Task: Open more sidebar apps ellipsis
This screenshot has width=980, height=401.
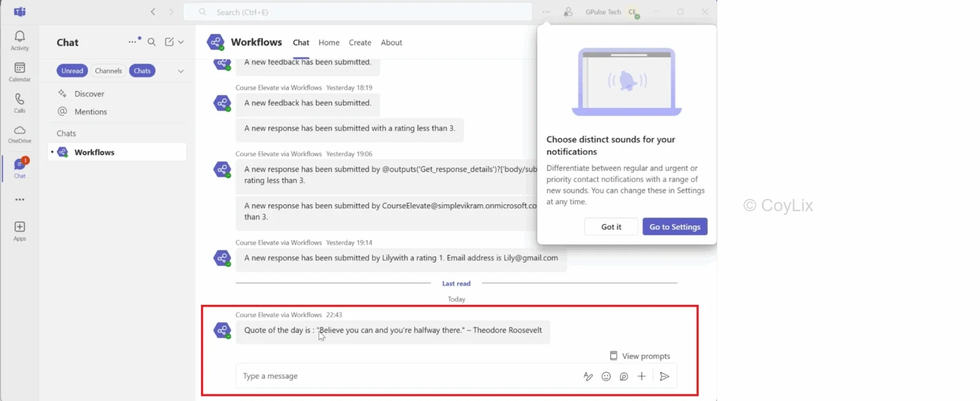Action: [20, 200]
